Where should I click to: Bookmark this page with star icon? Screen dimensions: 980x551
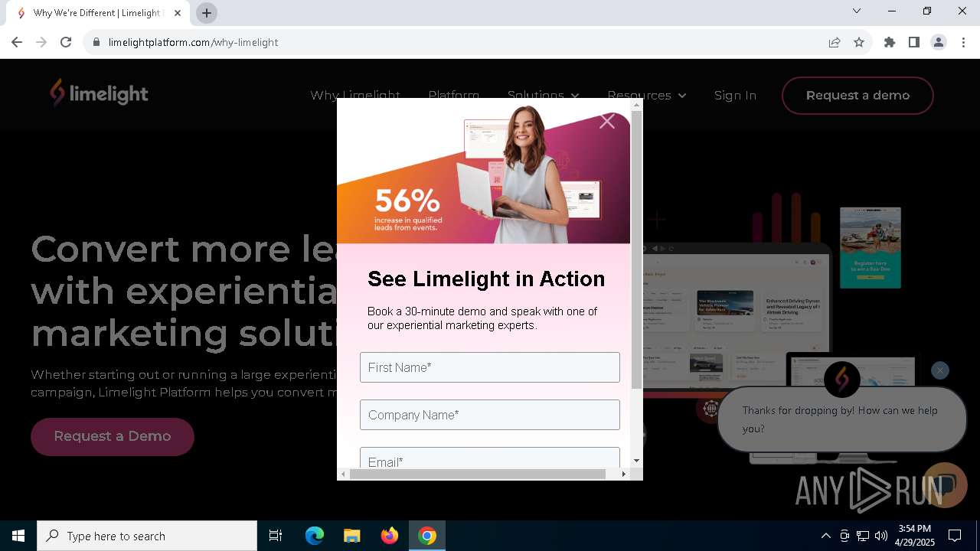click(859, 42)
